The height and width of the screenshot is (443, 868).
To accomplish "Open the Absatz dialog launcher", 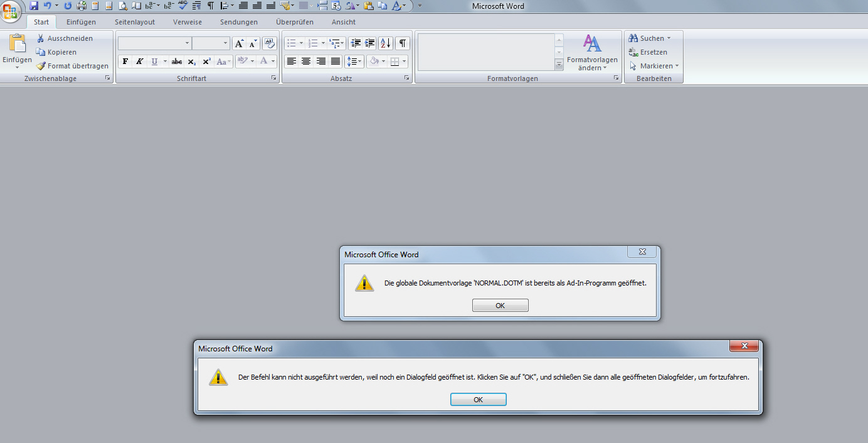I will pyautogui.click(x=407, y=78).
